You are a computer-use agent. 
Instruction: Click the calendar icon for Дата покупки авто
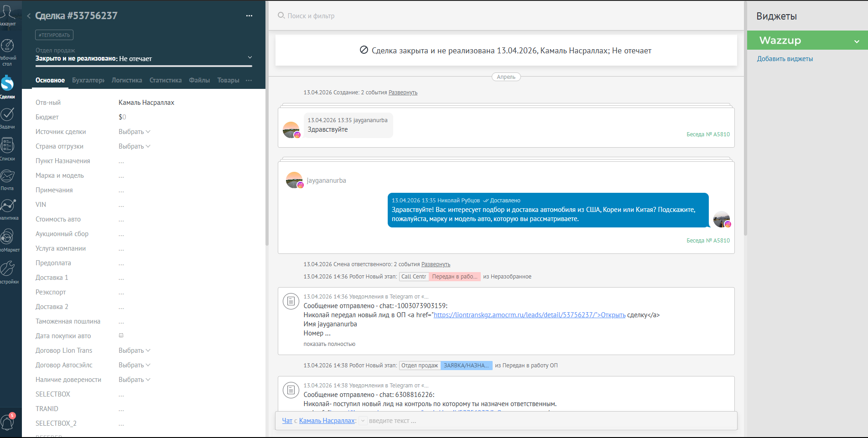(121, 335)
